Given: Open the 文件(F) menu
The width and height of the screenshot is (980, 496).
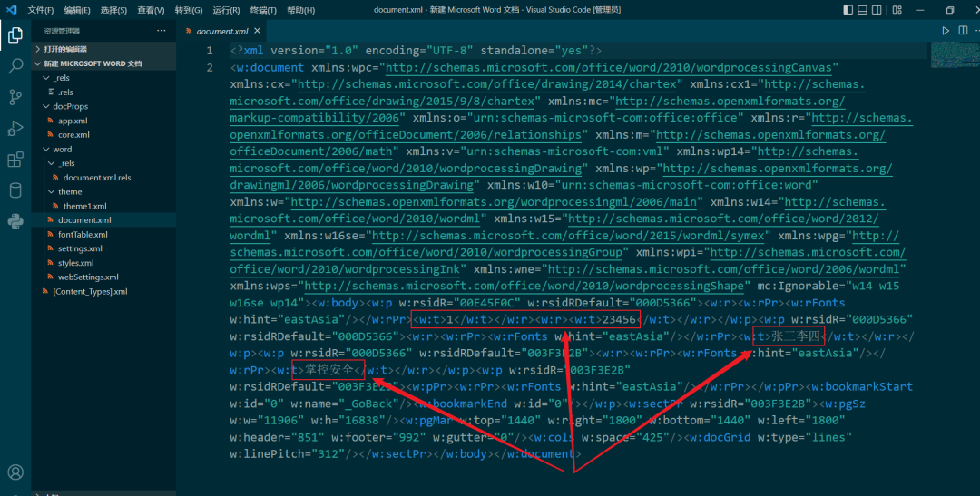Looking at the screenshot, I should point(41,10).
